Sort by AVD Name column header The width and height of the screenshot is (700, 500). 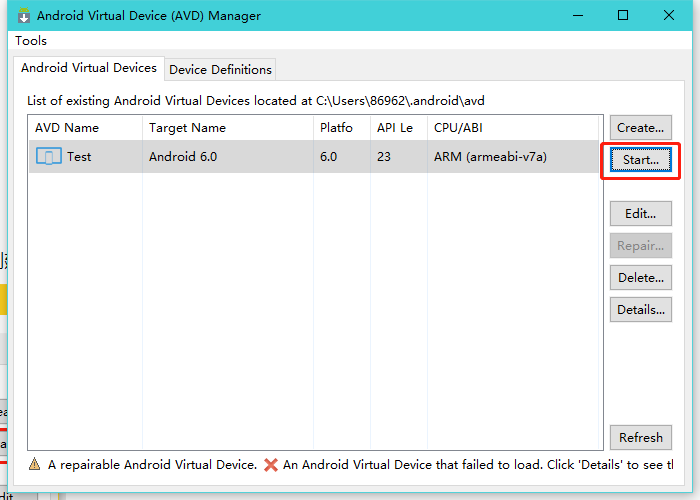coord(67,128)
